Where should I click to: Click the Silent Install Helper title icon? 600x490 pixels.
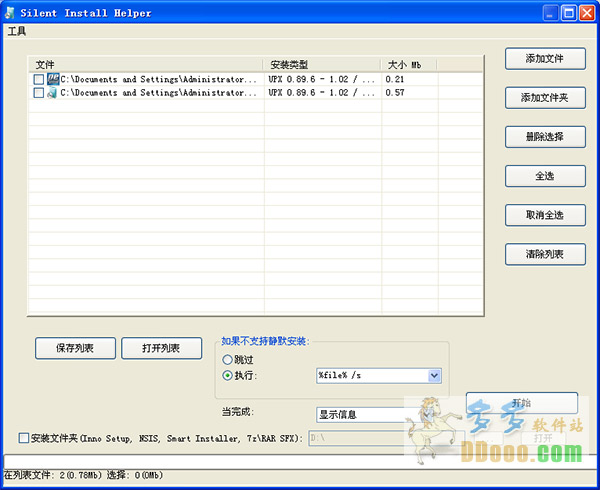10,13
